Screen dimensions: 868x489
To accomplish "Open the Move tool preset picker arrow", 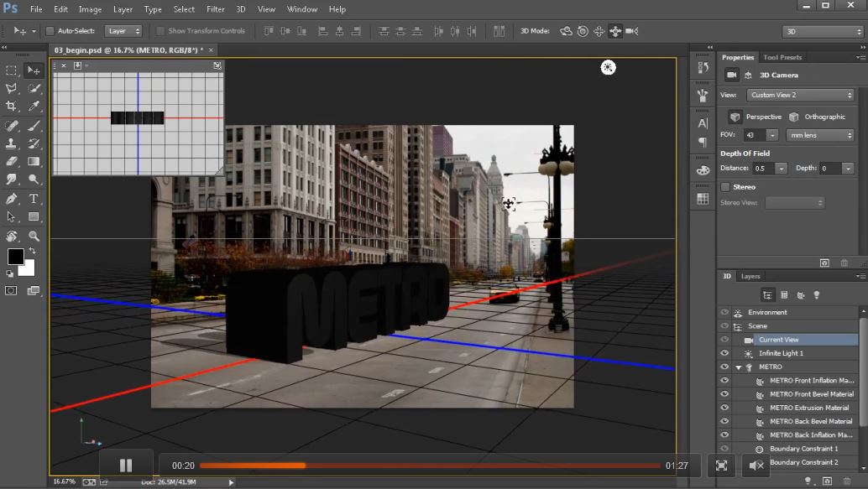I will [x=34, y=32].
